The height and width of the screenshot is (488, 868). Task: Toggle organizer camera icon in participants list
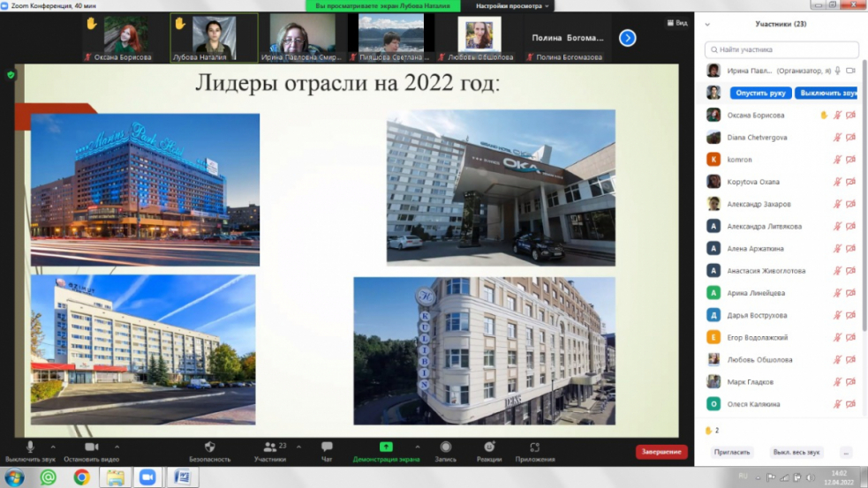pos(851,71)
